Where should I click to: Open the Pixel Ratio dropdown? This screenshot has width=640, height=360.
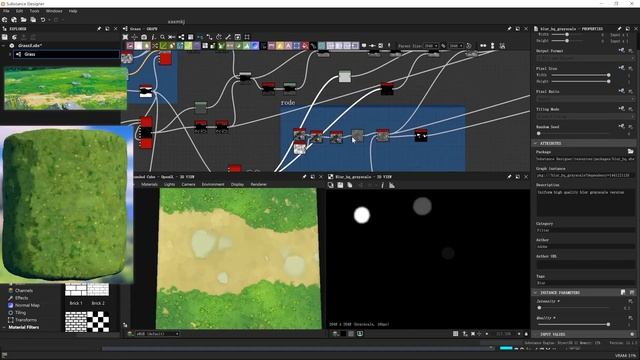(585, 98)
